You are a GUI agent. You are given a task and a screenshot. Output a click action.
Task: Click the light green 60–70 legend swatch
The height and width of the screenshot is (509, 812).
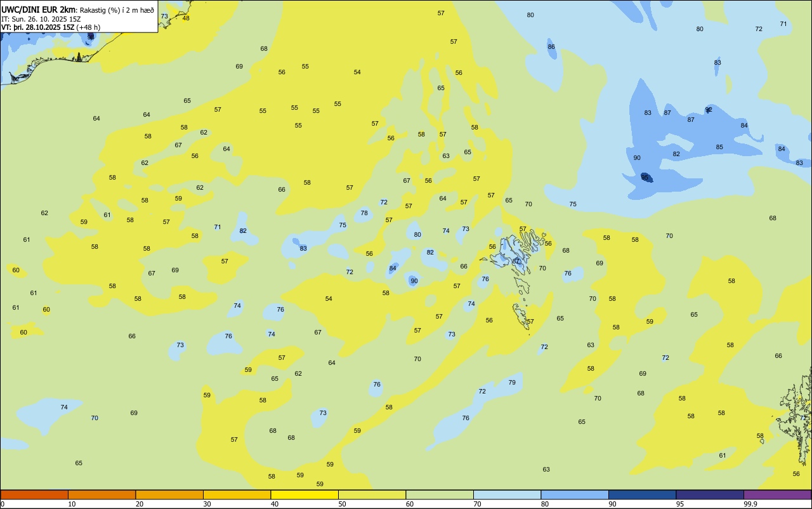pos(440,494)
